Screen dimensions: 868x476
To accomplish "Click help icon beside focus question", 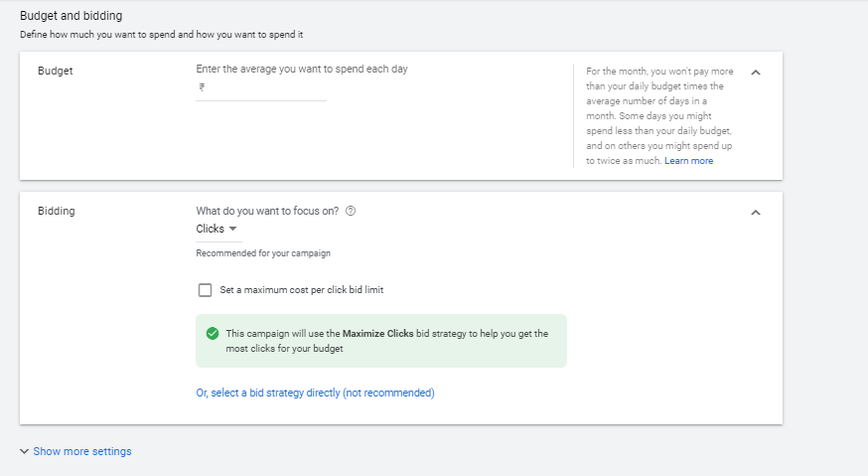I will click(351, 211).
